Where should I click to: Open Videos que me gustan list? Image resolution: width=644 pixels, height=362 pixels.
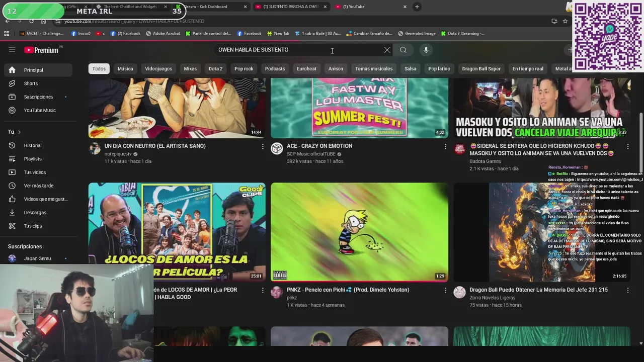tap(38, 199)
